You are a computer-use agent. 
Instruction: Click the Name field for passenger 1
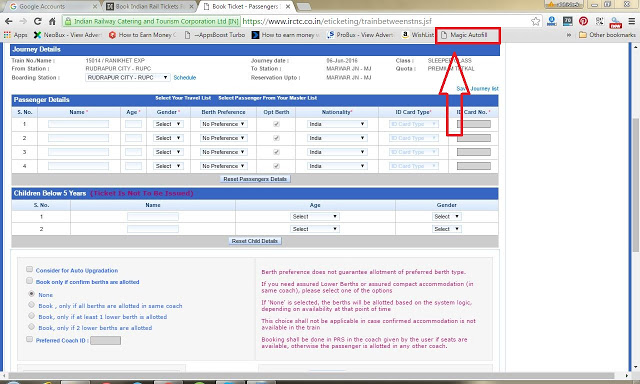click(x=78, y=124)
